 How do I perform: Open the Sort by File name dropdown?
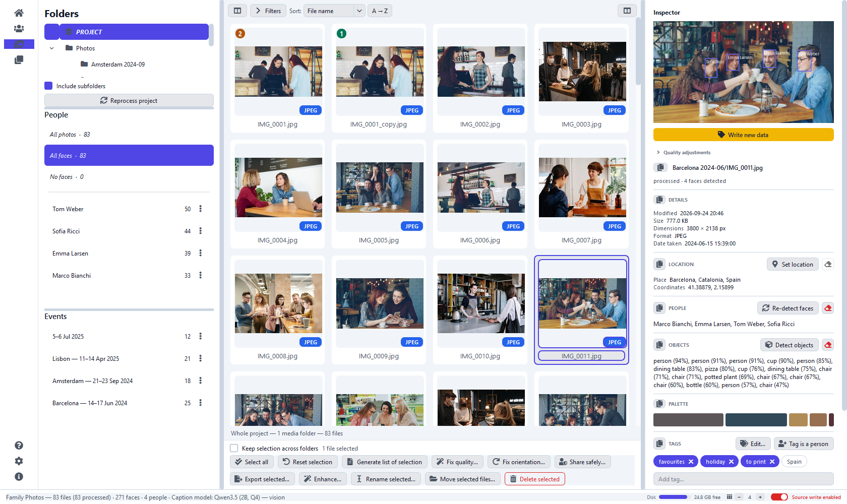pyautogui.click(x=335, y=11)
